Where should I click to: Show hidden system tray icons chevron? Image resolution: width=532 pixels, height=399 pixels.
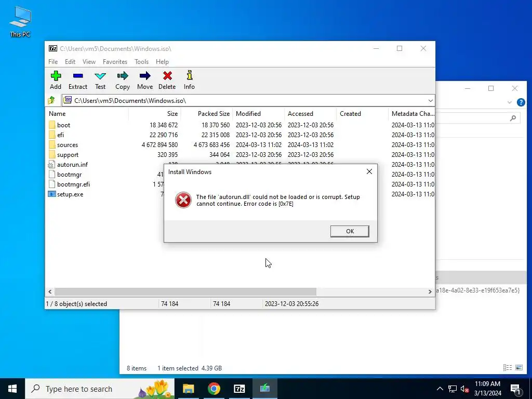(440, 389)
